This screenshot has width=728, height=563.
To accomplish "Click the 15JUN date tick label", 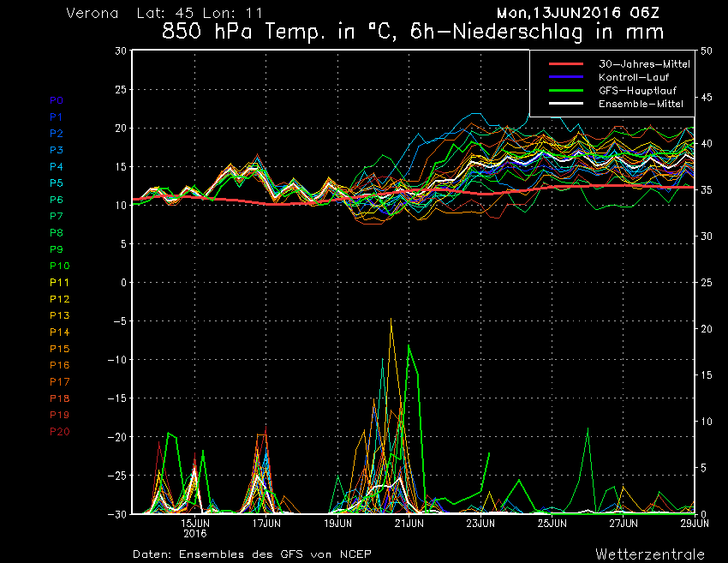I will coord(195,524).
